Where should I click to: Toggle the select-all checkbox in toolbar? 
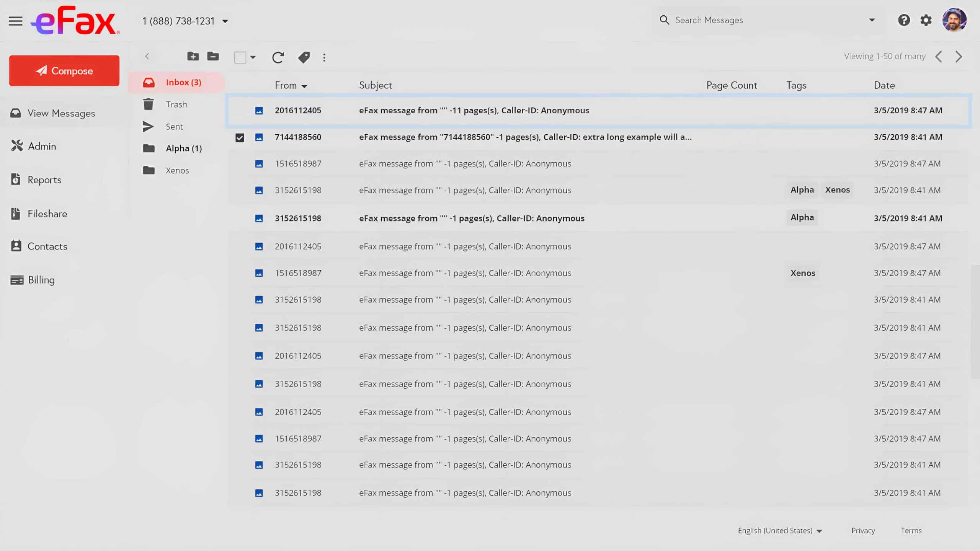(240, 57)
